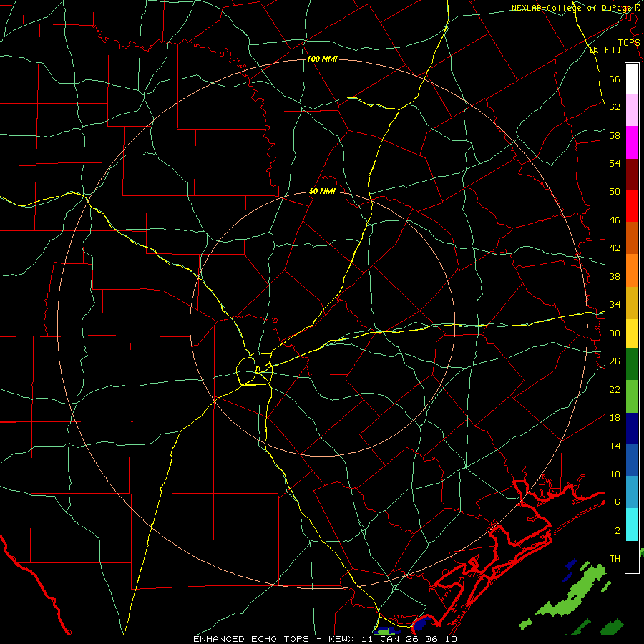Click the "TOPS" legend title
Screen dimensions: 644x644
click(x=629, y=42)
